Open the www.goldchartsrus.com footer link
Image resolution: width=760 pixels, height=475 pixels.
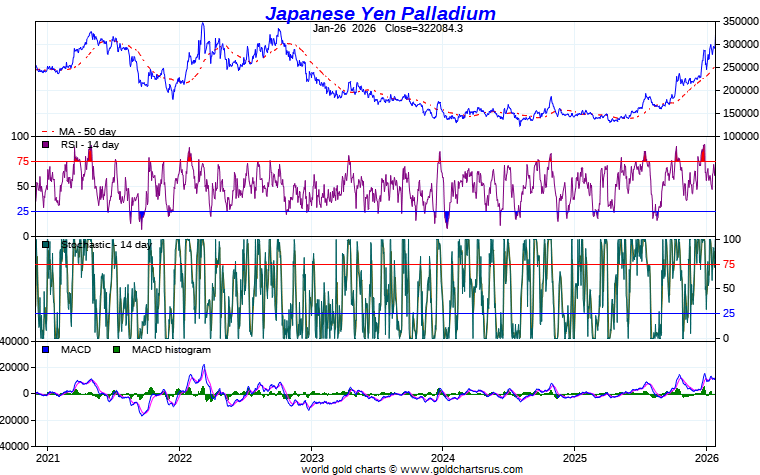pos(461,469)
